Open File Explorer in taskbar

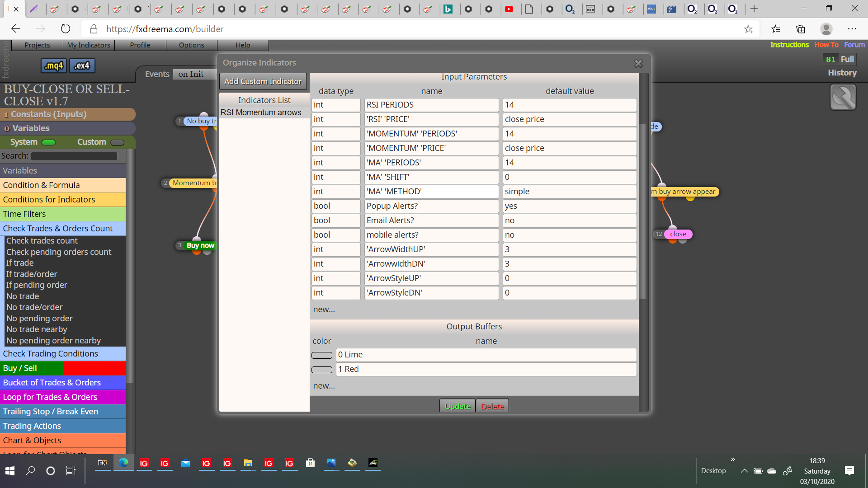pos(248,463)
